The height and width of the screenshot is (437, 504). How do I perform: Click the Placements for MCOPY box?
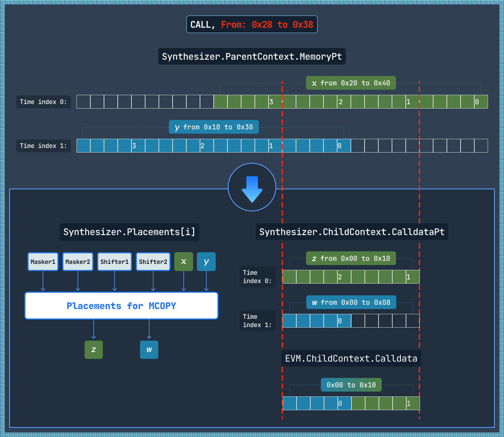click(x=121, y=306)
